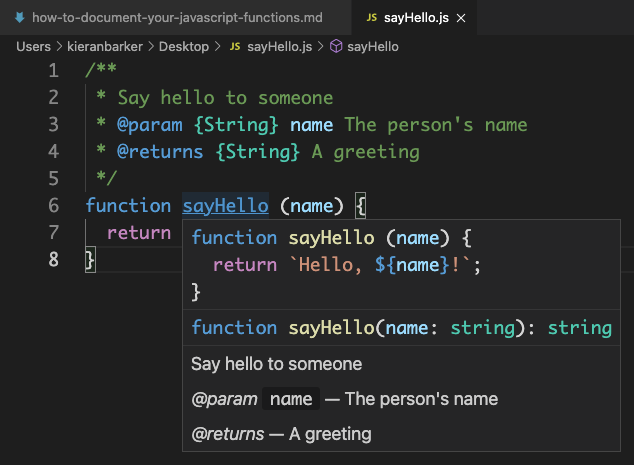Click 'Say hello to someone' comment on line 2

225,98
